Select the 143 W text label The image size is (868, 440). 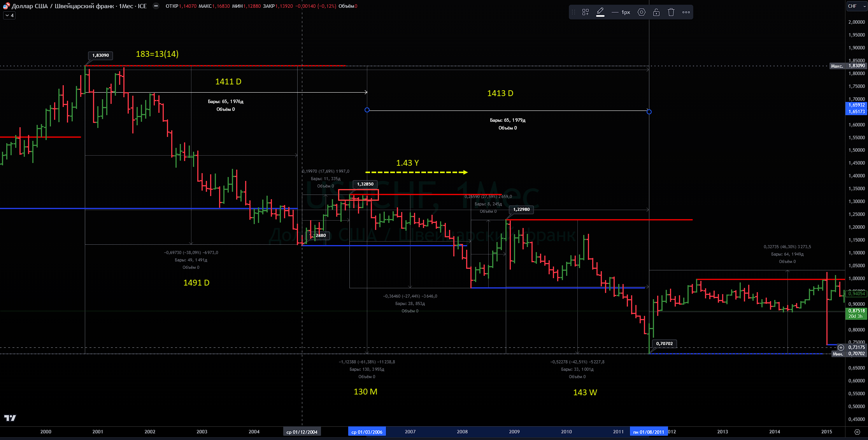click(x=585, y=393)
